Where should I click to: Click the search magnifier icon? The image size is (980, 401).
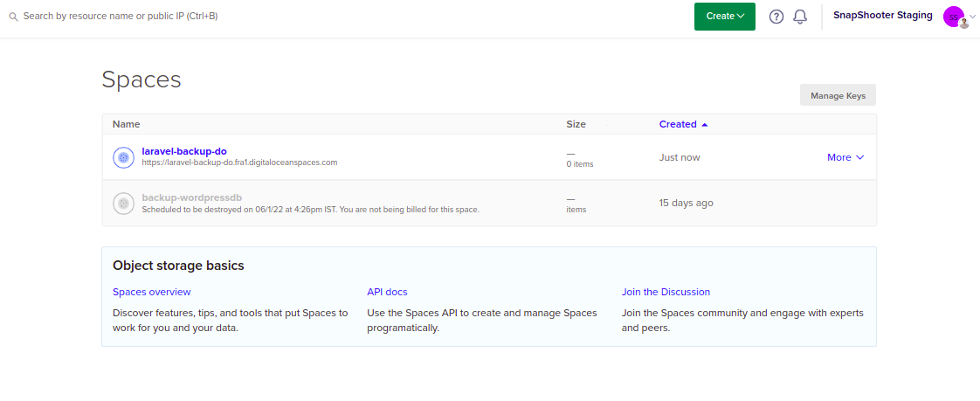(x=13, y=17)
